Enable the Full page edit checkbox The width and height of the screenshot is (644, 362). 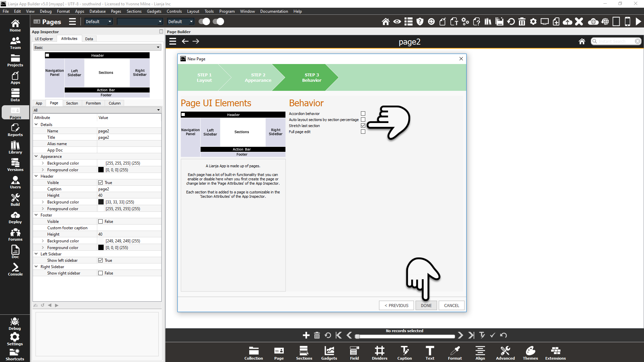(x=363, y=132)
